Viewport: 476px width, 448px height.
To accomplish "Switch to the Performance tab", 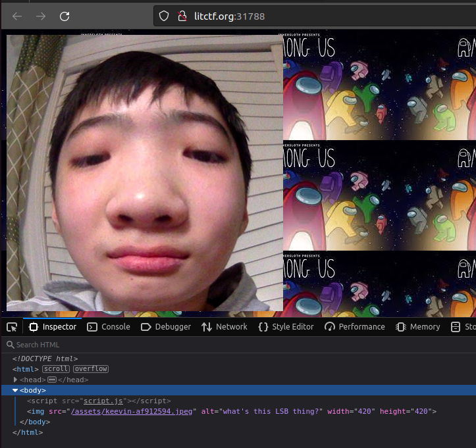I will (355, 327).
